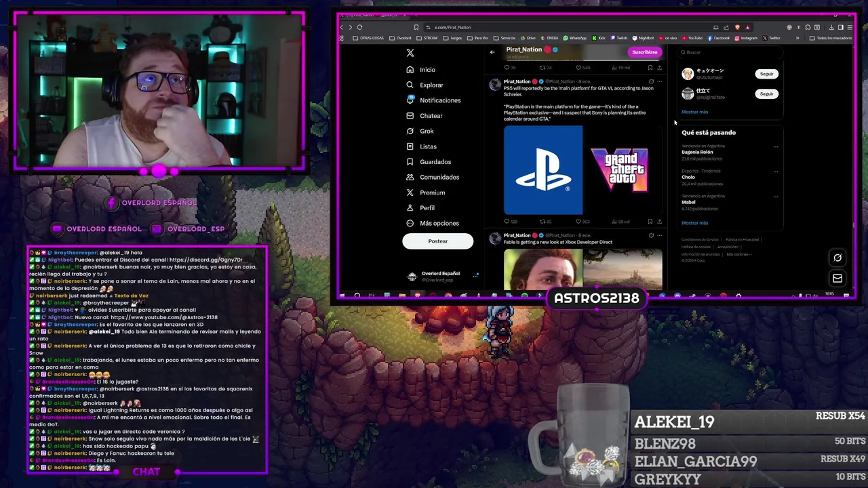Open Premium from the sidebar
The width and height of the screenshot is (868, 488).
pyautogui.click(x=425, y=192)
